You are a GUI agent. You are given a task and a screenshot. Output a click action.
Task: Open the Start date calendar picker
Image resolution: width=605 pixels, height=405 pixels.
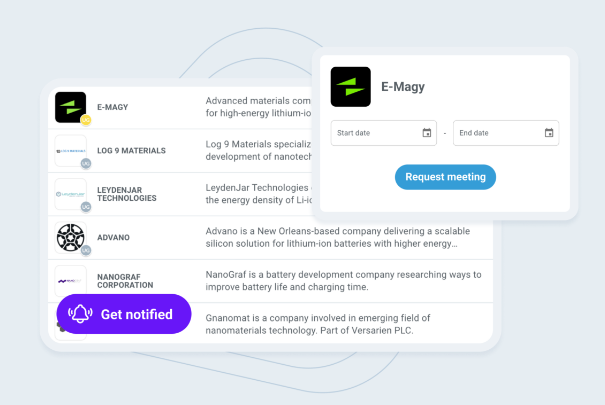(x=427, y=133)
